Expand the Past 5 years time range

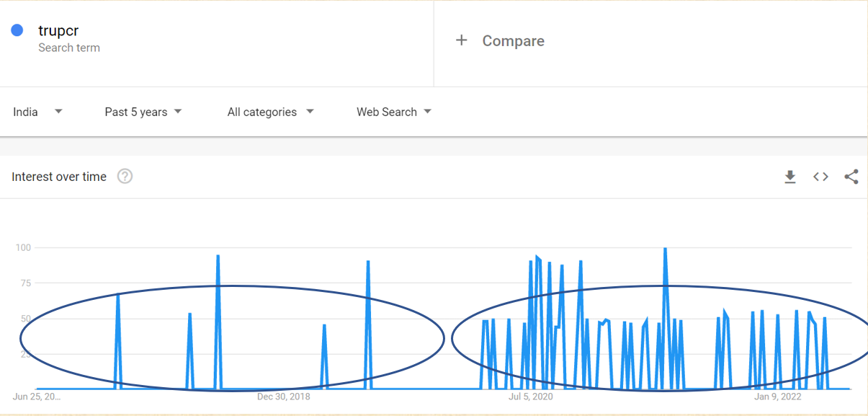click(143, 112)
